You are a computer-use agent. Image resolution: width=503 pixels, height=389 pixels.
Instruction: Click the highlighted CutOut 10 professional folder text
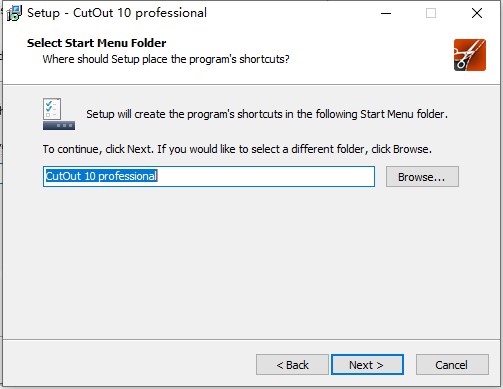[101, 176]
